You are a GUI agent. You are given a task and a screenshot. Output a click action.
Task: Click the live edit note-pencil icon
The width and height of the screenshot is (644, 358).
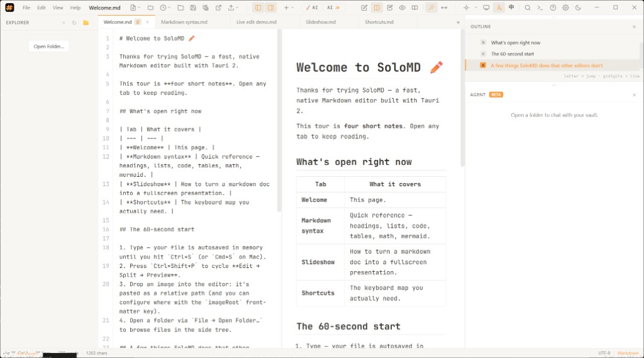click(x=390, y=8)
